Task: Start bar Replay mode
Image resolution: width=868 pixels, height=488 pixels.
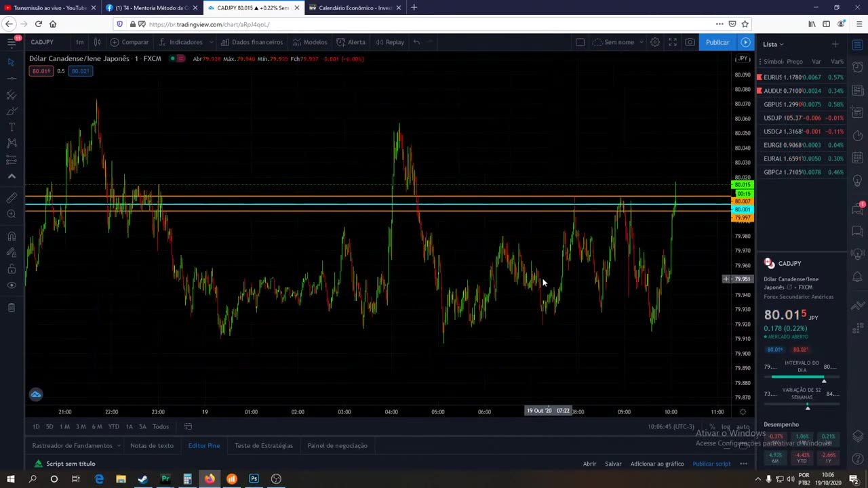Action: [x=389, y=42]
